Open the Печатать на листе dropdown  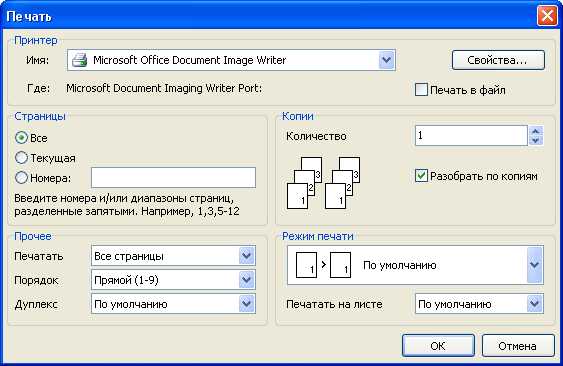(535, 304)
